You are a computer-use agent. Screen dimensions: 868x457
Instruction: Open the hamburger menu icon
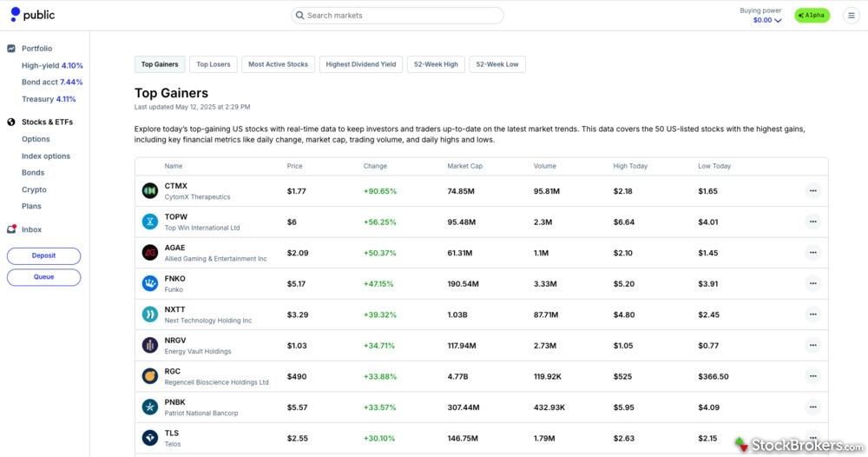tap(851, 16)
